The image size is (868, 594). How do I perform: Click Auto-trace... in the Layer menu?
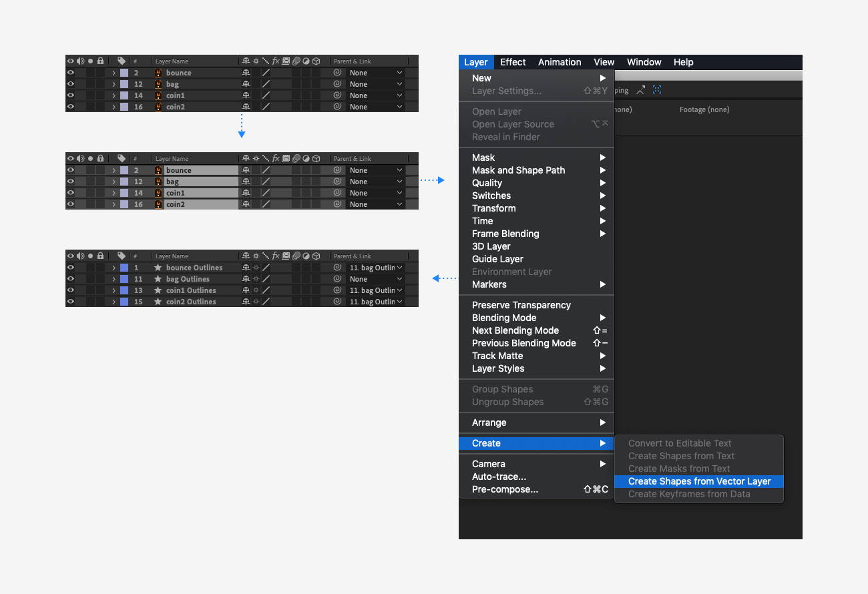pyautogui.click(x=536, y=477)
